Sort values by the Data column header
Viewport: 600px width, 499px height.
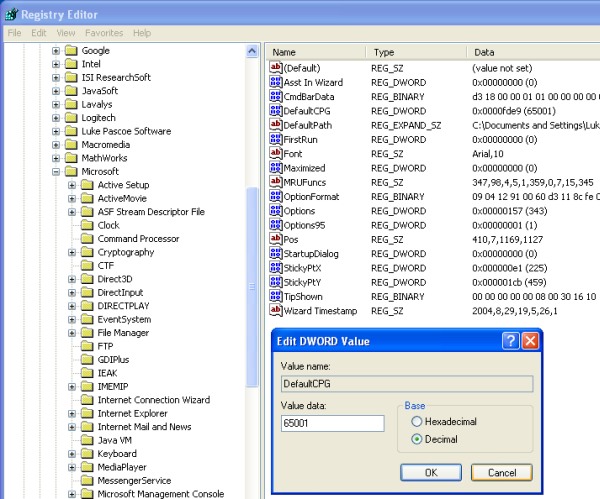(x=533, y=52)
